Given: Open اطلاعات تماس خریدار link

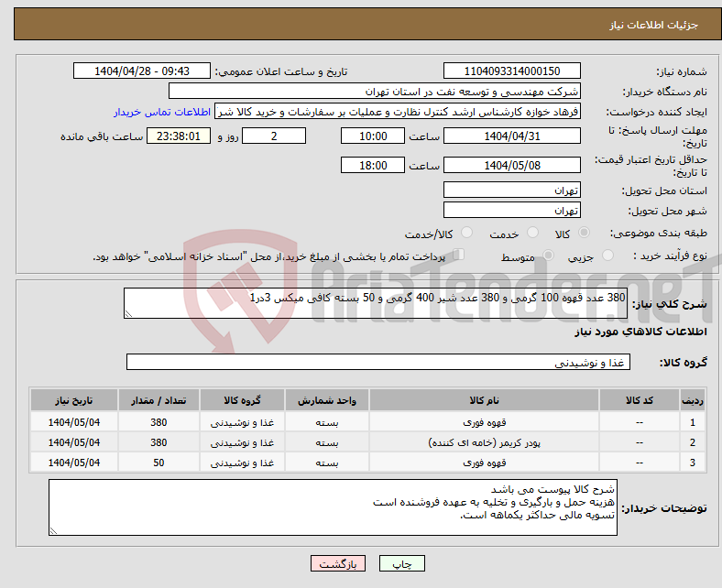Looking at the screenshot, I should click(x=162, y=112).
